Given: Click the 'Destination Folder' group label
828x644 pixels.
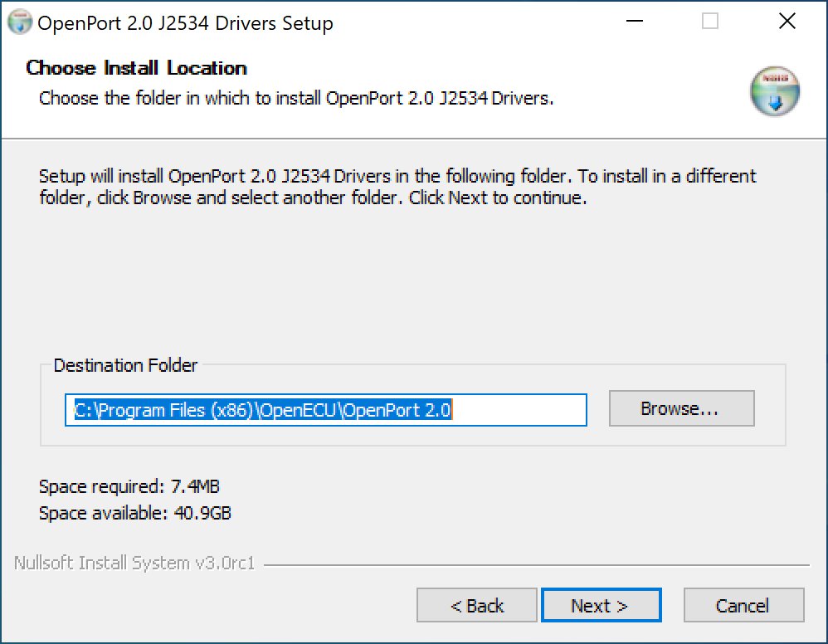Looking at the screenshot, I should pyautogui.click(x=125, y=365).
